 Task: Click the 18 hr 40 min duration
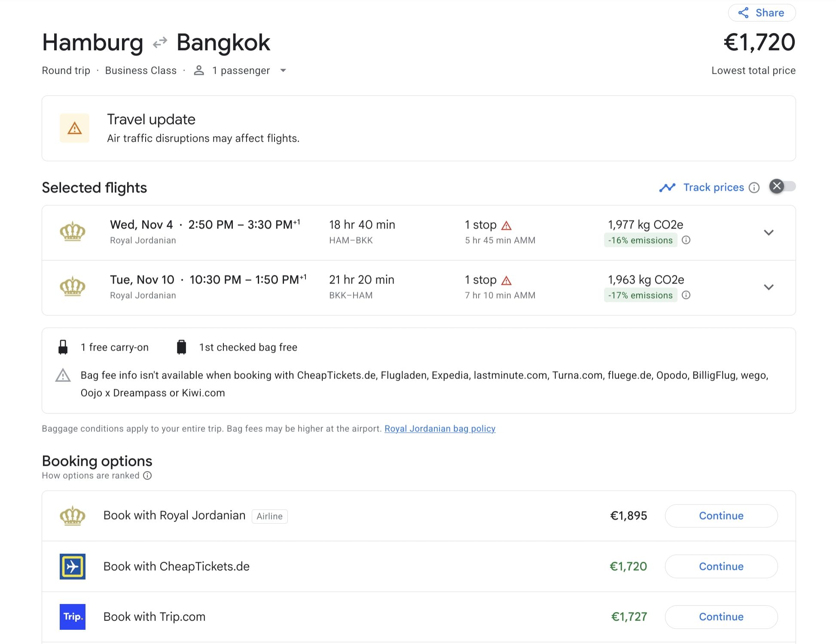coord(362,225)
